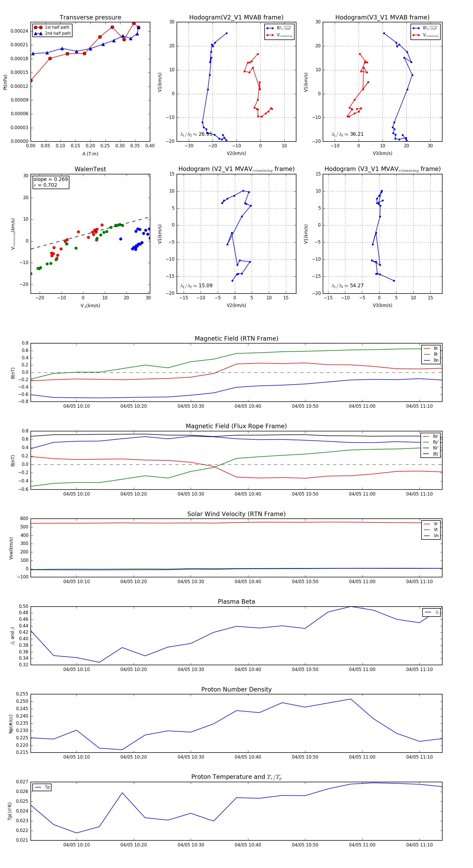Click the 'r = 0.702' annotation
The image size is (473, 868).
click(x=45, y=185)
